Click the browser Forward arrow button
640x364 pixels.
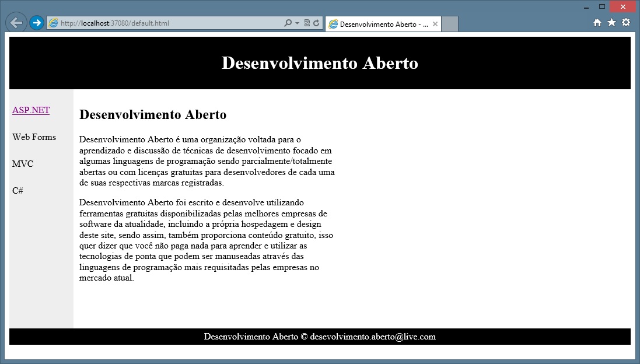pos(37,23)
